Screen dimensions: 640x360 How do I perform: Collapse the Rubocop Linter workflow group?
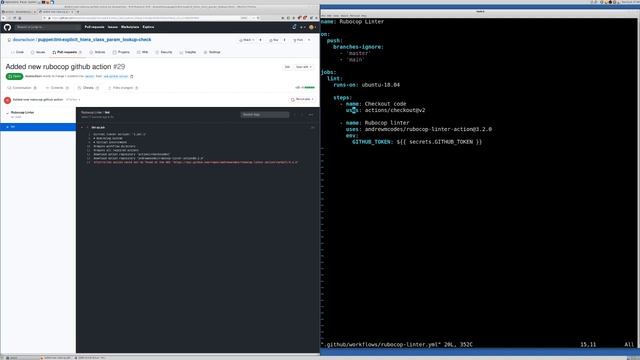point(7,113)
